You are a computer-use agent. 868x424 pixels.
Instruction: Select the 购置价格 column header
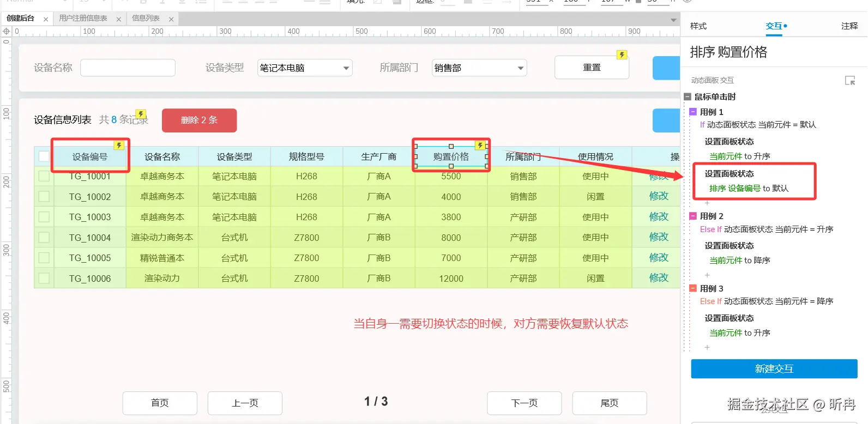click(451, 156)
